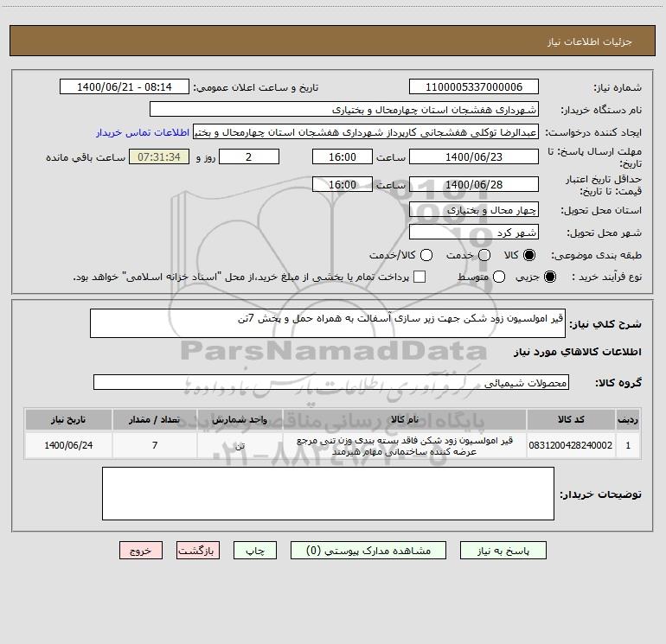The image size is (666, 644).
Task: Click the need date cell 1400/06/24
Action: [68, 445]
